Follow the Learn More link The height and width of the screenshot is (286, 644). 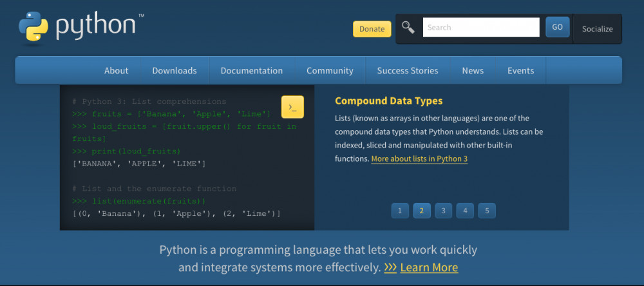429,267
